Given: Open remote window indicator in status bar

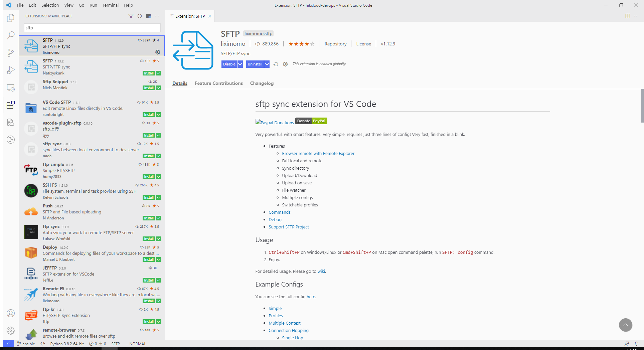Looking at the screenshot, I should [8, 344].
